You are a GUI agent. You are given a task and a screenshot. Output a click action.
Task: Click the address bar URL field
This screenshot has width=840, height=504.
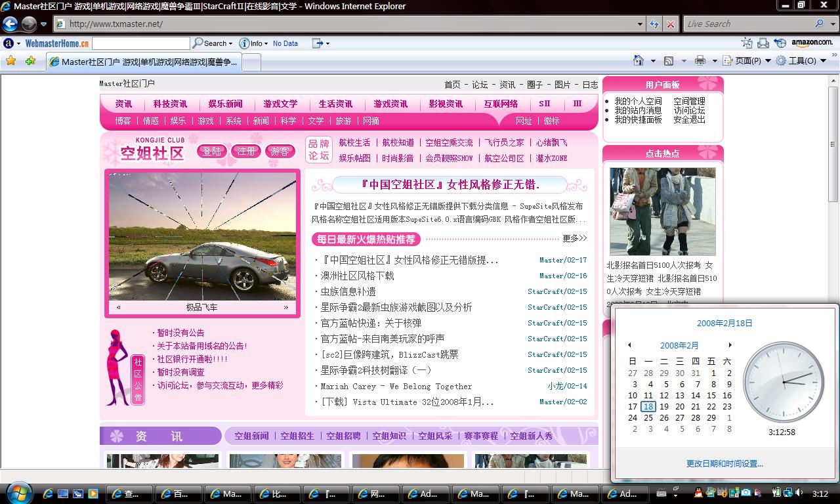345,24
